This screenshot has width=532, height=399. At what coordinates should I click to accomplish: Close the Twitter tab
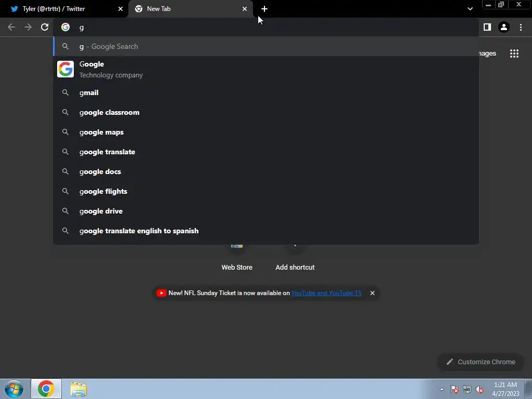(121, 9)
